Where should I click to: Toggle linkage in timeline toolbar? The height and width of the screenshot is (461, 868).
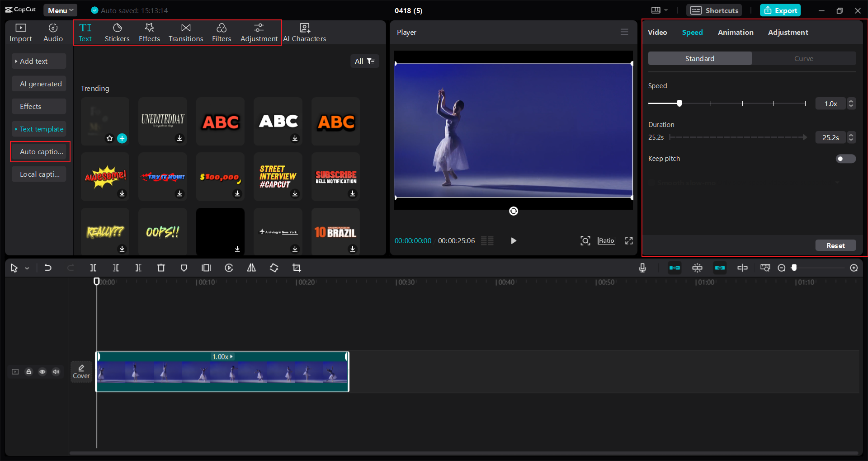click(720, 268)
